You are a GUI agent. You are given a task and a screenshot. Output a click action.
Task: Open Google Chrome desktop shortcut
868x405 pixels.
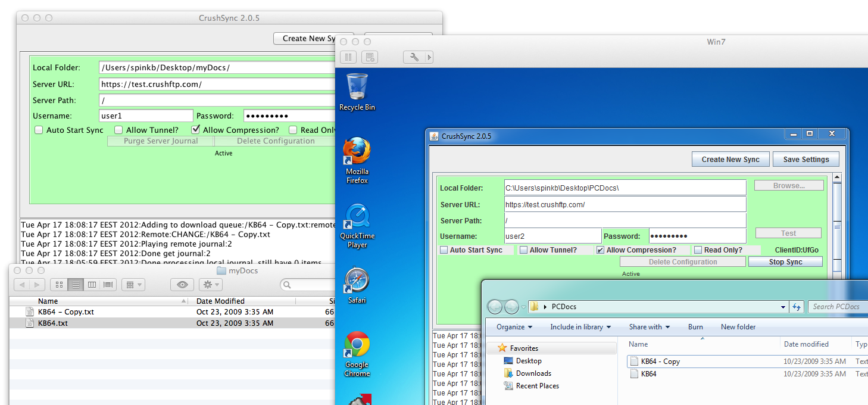pos(357,354)
